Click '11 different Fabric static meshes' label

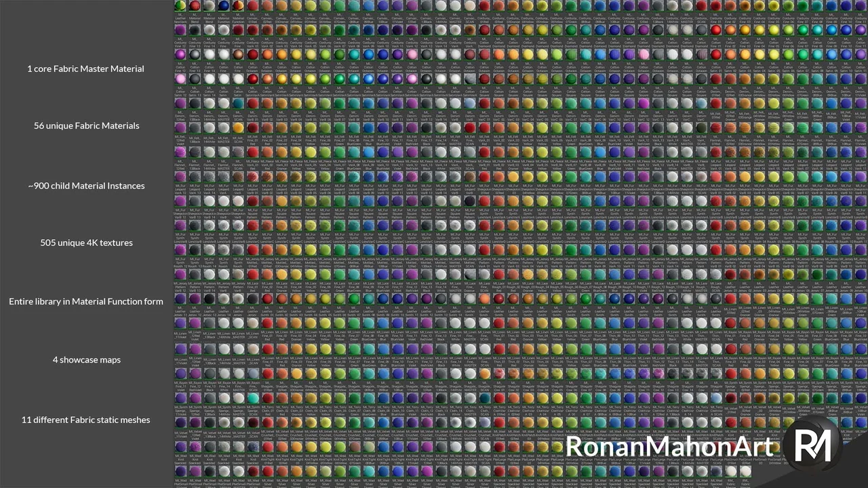pos(86,420)
